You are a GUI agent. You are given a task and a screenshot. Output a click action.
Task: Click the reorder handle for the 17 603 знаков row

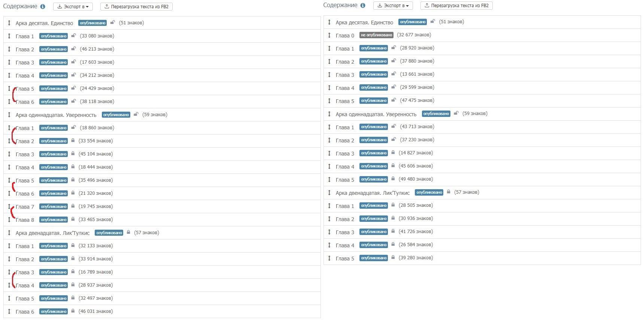point(9,62)
